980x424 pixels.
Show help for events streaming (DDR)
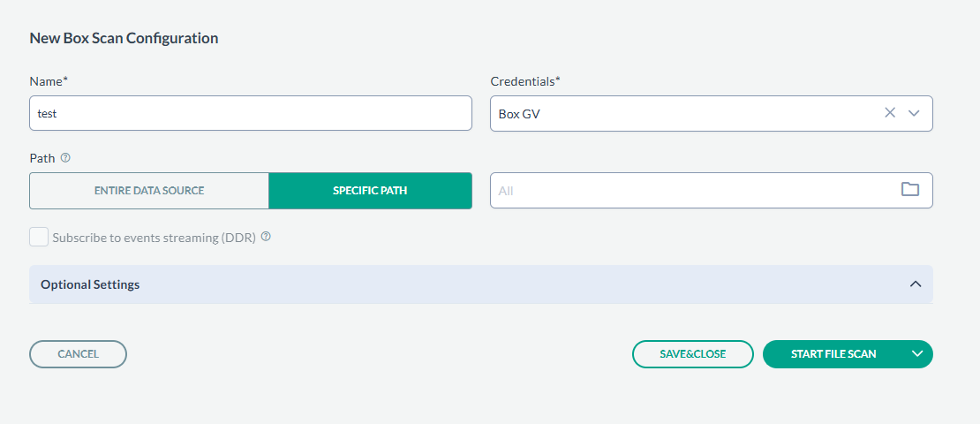266,237
